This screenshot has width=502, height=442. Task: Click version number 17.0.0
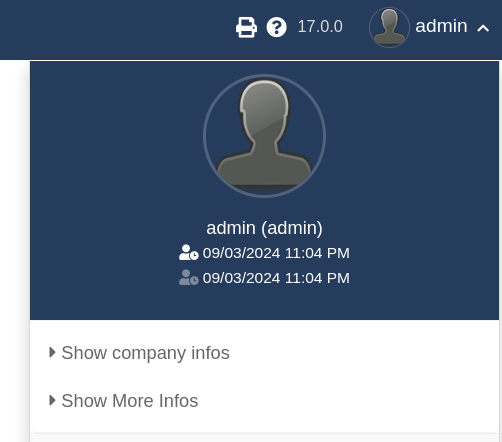(320, 27)
